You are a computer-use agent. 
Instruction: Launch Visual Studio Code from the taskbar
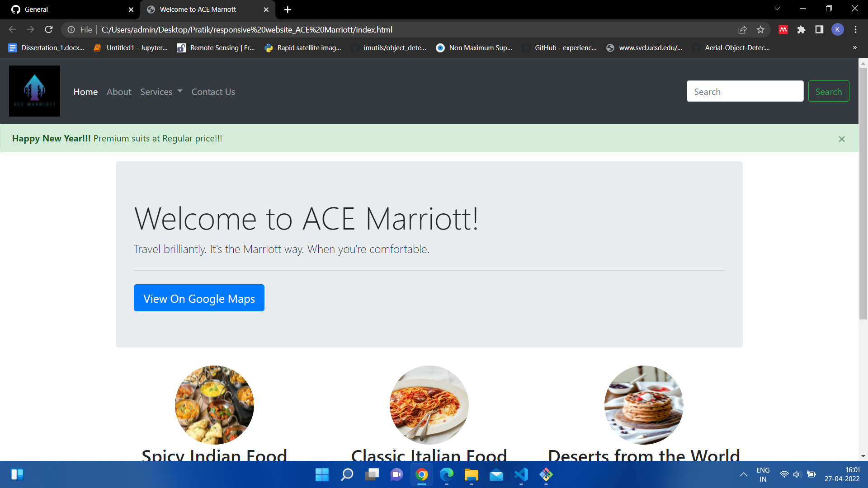click(521, 475)
